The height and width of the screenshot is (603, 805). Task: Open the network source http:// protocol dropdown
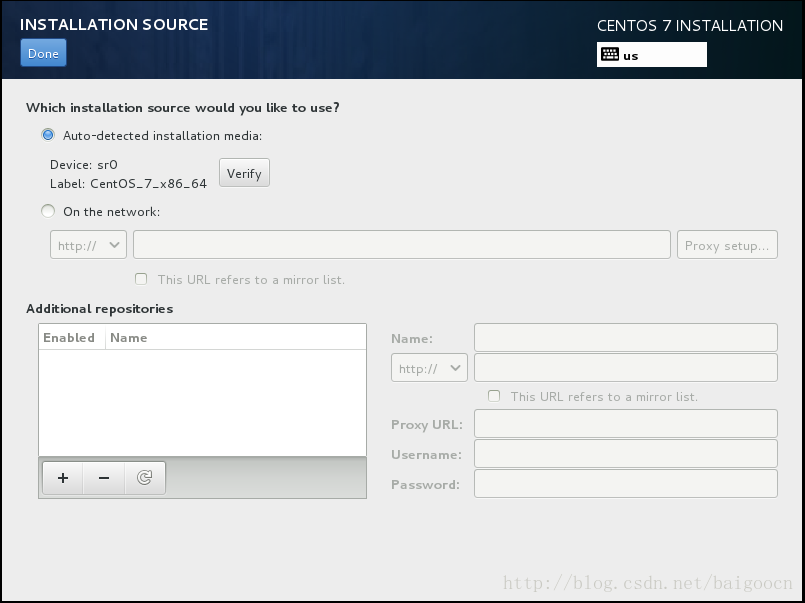pyautogui.click(x=88, y=245)
